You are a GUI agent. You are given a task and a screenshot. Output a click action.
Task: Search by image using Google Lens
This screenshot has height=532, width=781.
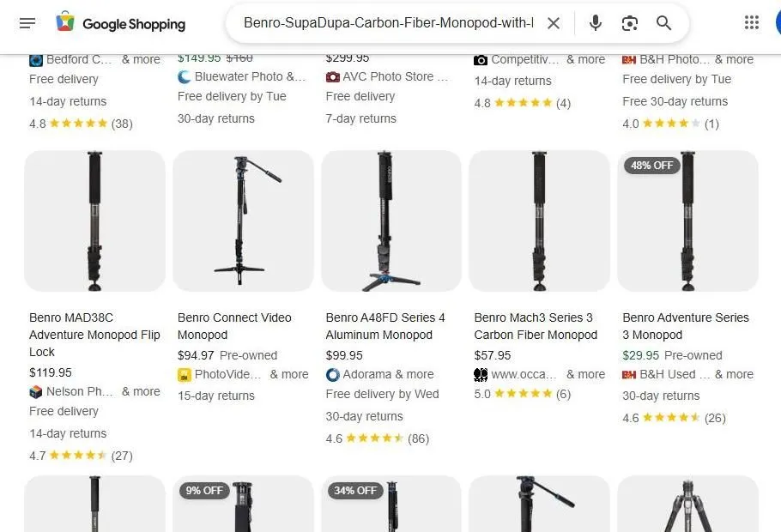click(630, 23)
